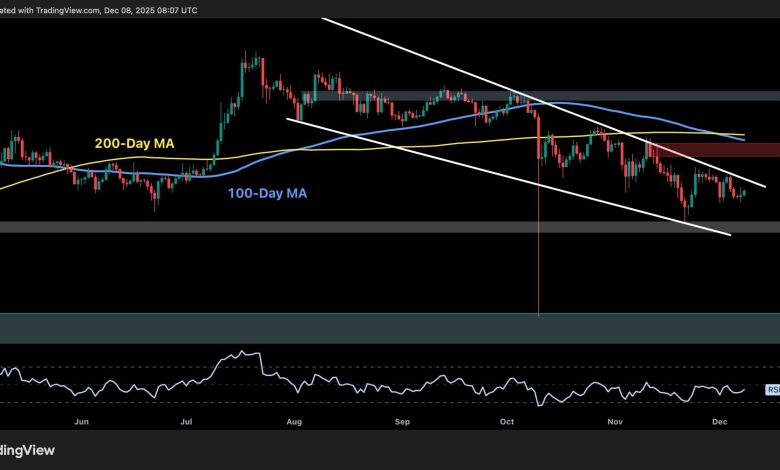Click the Jun label on the time axis
The width and height of the screenshot is (780, 470).
(x=82, y=423)
